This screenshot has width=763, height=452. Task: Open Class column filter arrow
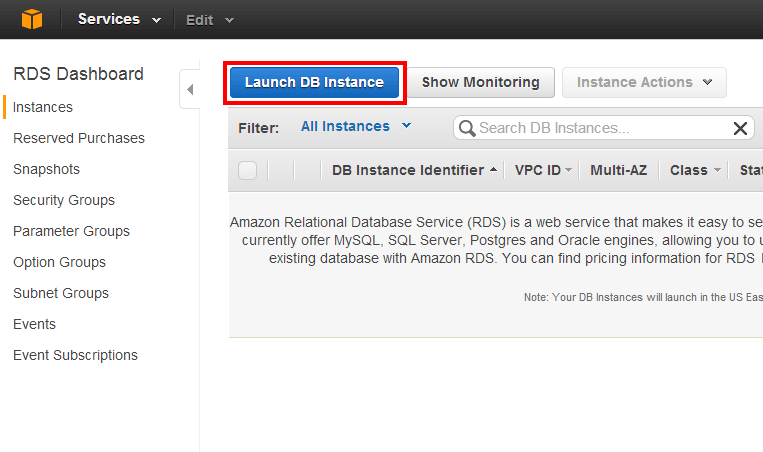coord(717,171)
